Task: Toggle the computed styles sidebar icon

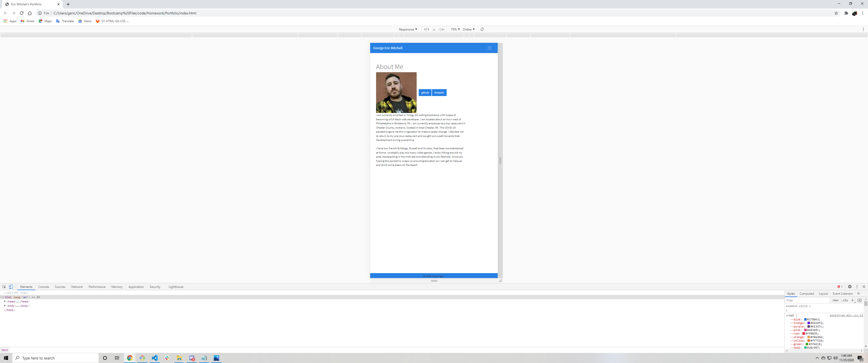Action: click(860, 300)
